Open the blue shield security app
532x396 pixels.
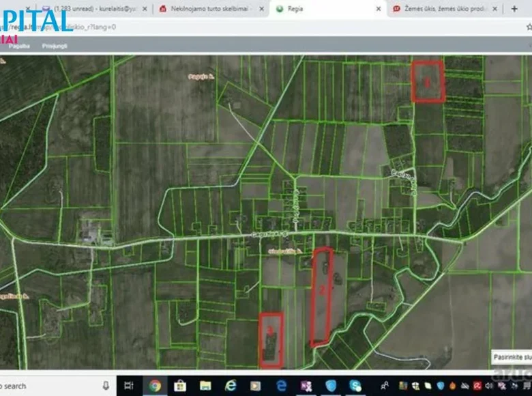tap(331, 386)
